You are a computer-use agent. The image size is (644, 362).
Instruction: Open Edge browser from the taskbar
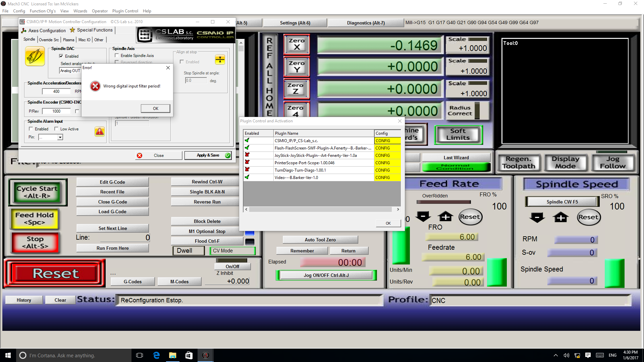(156, 355)
